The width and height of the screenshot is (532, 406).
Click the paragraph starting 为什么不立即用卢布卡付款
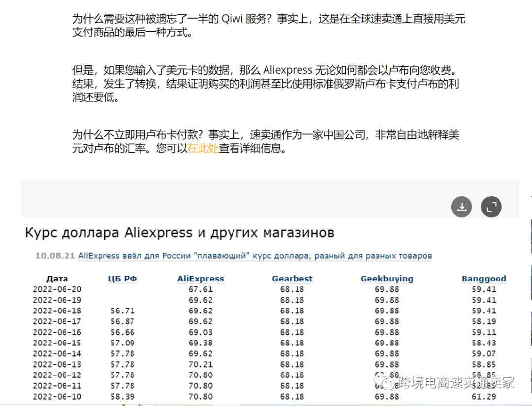(266, 141)
